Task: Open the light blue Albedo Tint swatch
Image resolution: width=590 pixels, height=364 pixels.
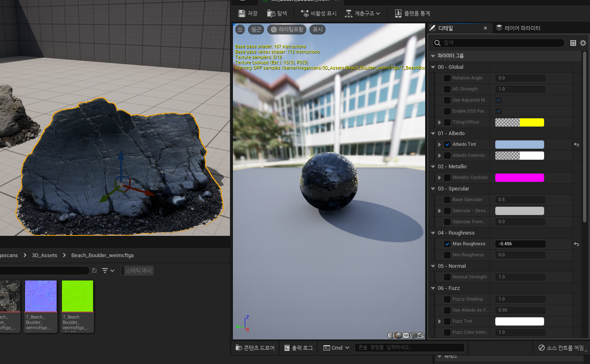Action: coord(519,145)
